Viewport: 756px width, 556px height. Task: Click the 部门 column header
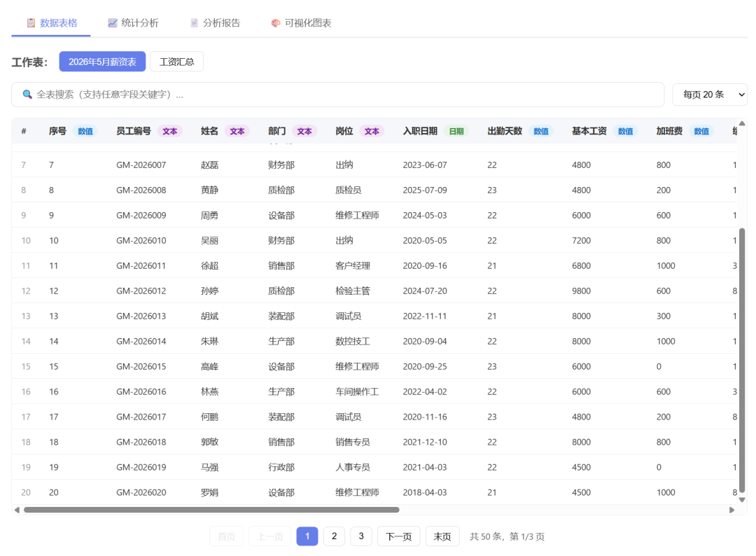point(276,131)
